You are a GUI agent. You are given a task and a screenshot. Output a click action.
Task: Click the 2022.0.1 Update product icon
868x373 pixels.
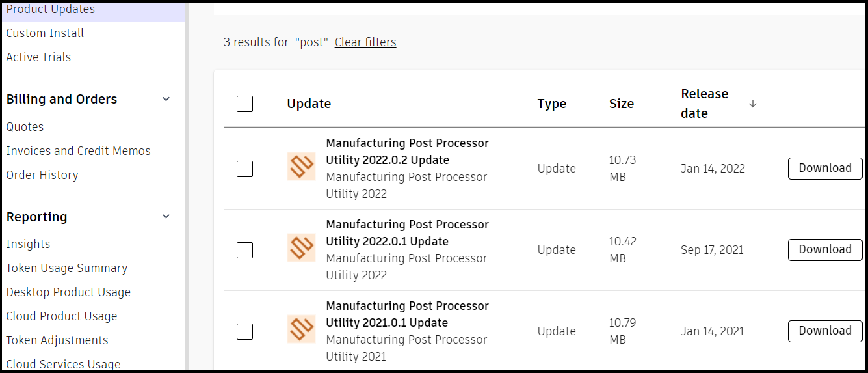301,248
